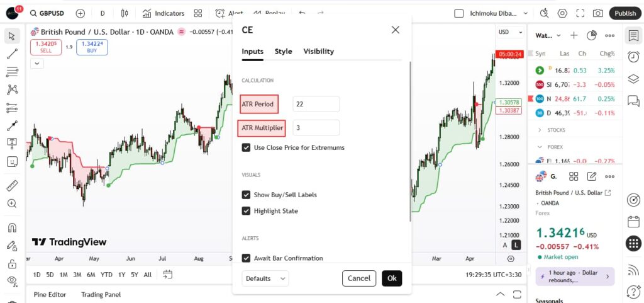Open the USD currency dropdown

(510, 32)
